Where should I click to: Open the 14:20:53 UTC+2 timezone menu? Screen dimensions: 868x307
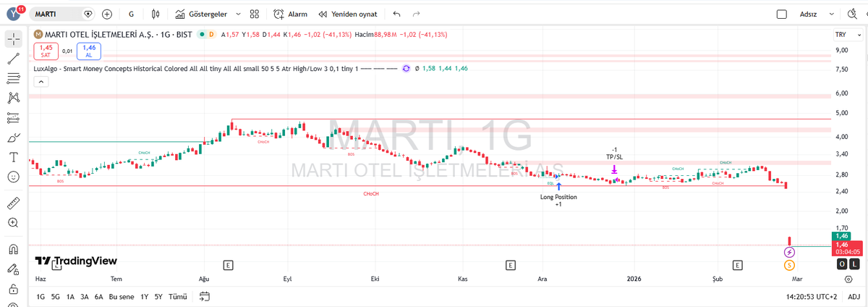click(813, 296)
